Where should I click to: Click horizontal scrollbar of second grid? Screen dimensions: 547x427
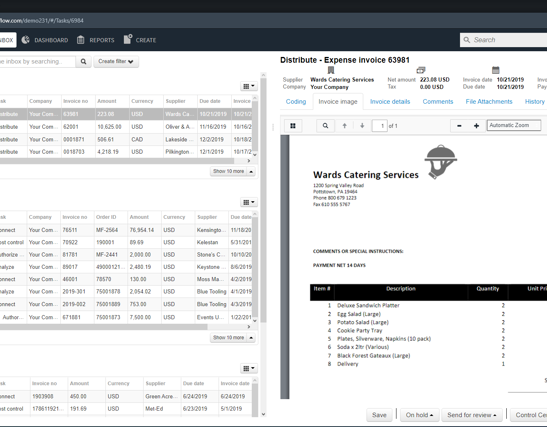104,327
